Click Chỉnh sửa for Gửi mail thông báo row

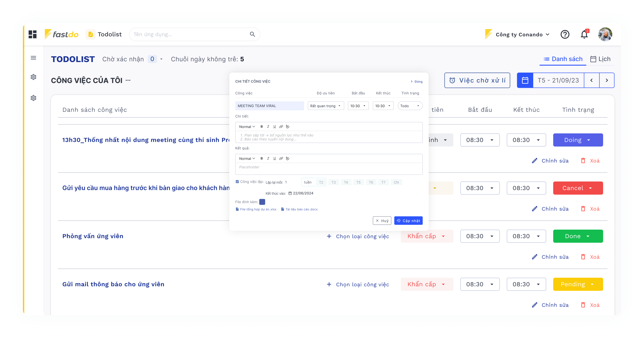coord(550,305)
